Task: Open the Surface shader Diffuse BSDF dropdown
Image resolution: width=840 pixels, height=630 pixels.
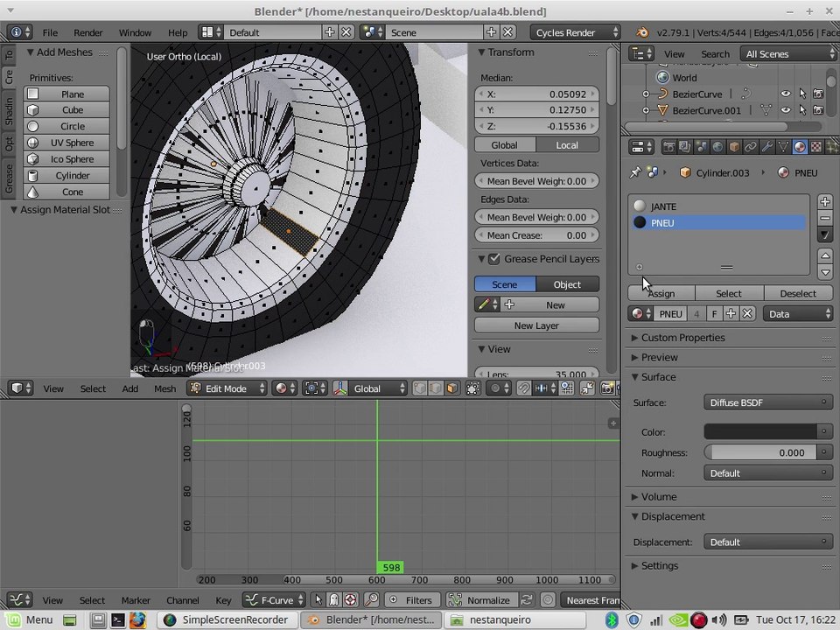Action: [767, 402]
